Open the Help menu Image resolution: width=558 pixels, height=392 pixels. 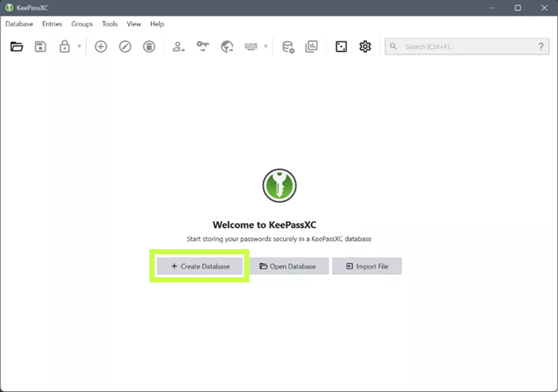[157, 24]
